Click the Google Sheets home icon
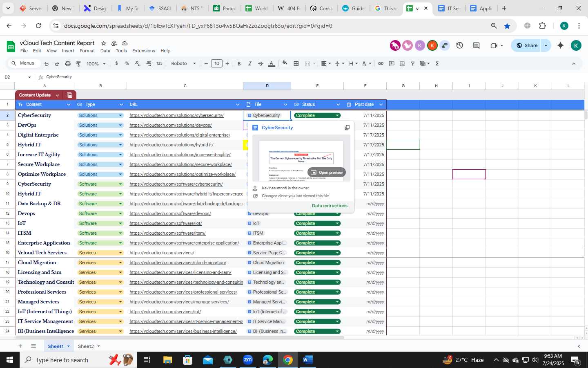This screenshot has width=588, height=368. [x=11, y=46]
